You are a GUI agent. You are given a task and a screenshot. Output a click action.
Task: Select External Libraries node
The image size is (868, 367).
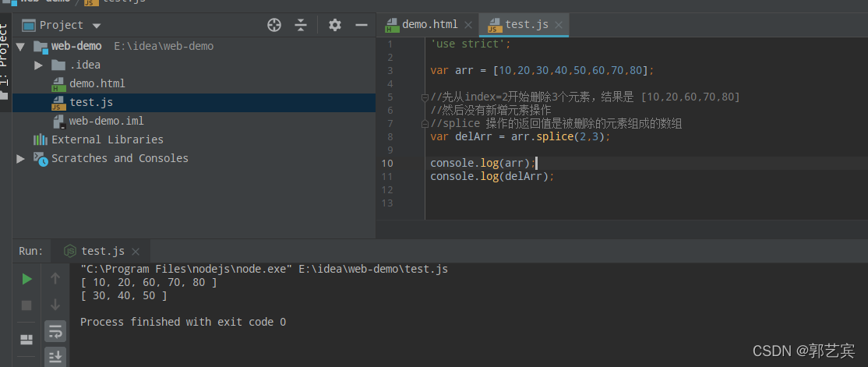coord(108,139)
